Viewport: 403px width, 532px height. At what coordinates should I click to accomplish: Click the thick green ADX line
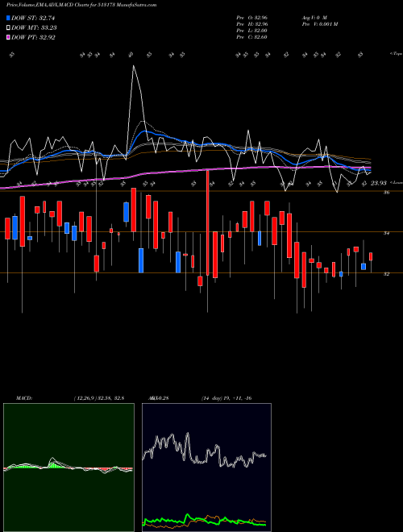204,520
